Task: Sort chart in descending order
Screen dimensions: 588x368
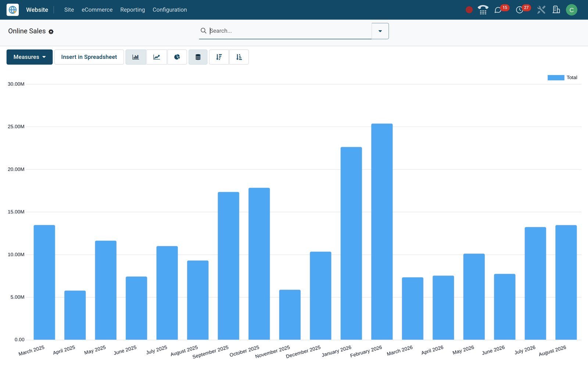Action: tap(219, 57)
